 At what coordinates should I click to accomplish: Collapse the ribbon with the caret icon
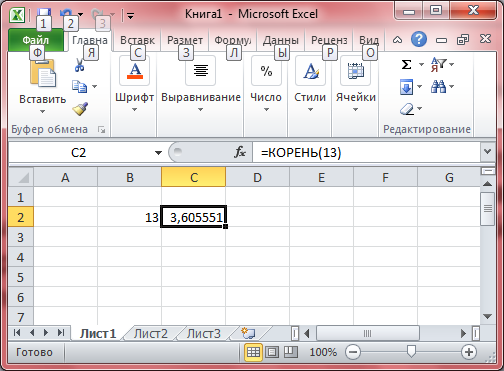(397, 40)
